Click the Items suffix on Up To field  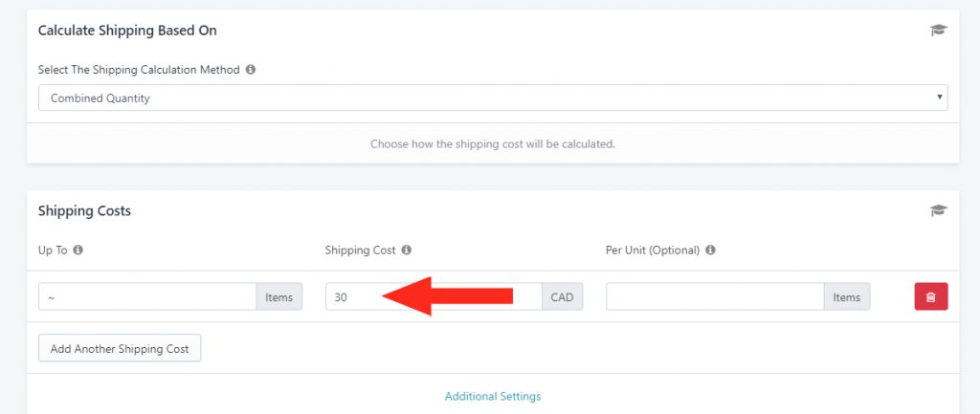point(278,296)
